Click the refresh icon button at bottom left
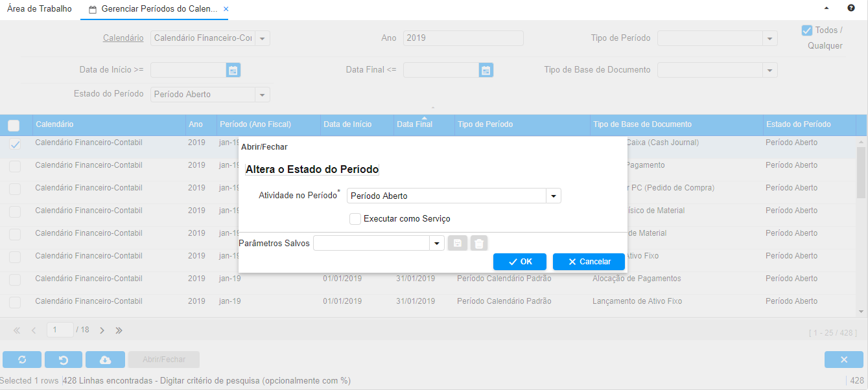The width and height of the screenshot is (868, 390). click(x=22, y=360)
